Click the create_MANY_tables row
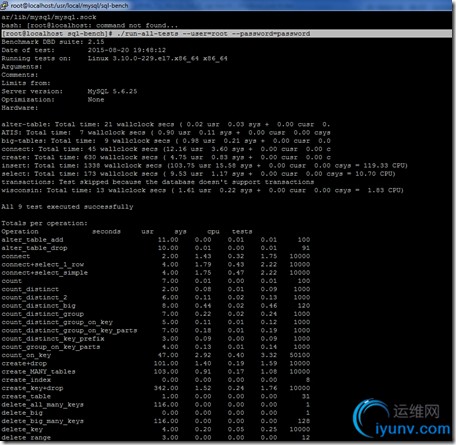 pyautogui.click(x=156, y=372)
